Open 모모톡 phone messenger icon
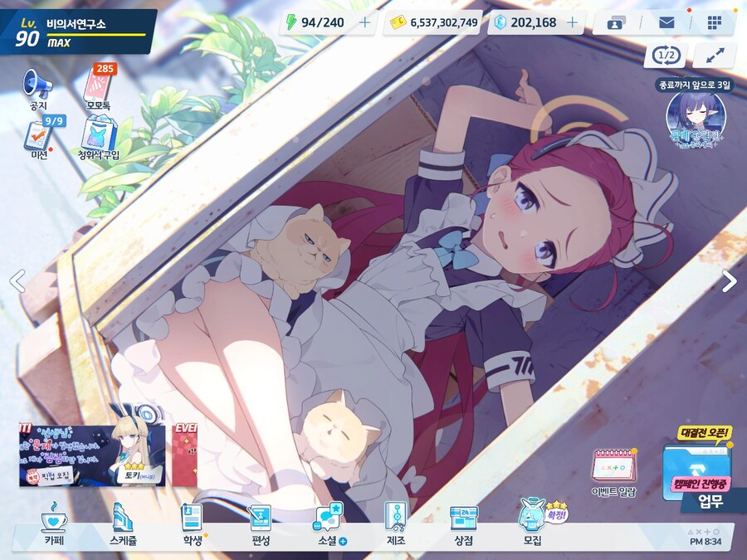The width and height of the screenshot is (747, 560). point(99,88)
